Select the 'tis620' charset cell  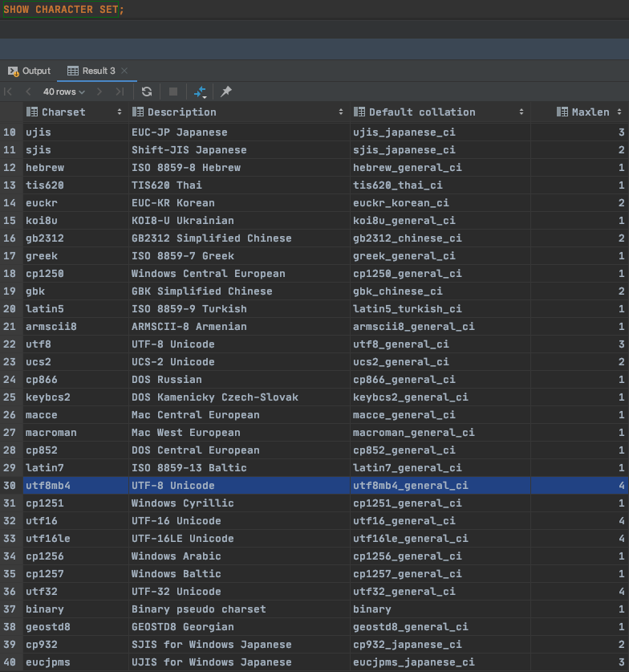75,185
